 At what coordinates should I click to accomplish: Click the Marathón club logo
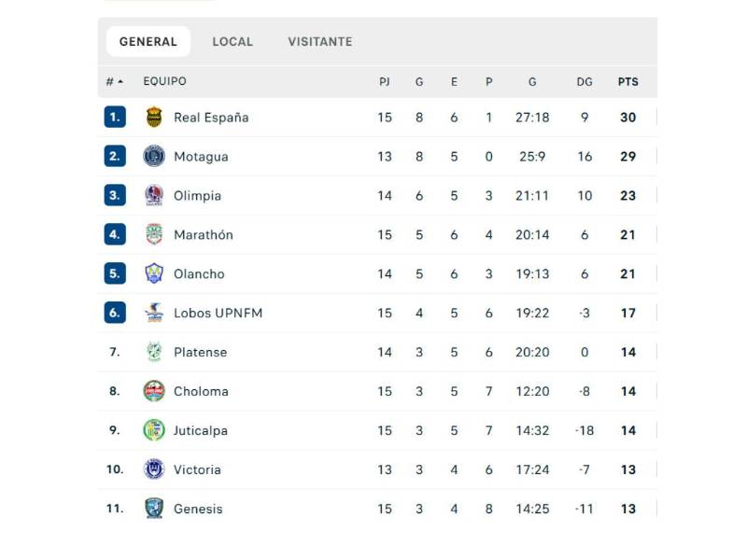155,234
